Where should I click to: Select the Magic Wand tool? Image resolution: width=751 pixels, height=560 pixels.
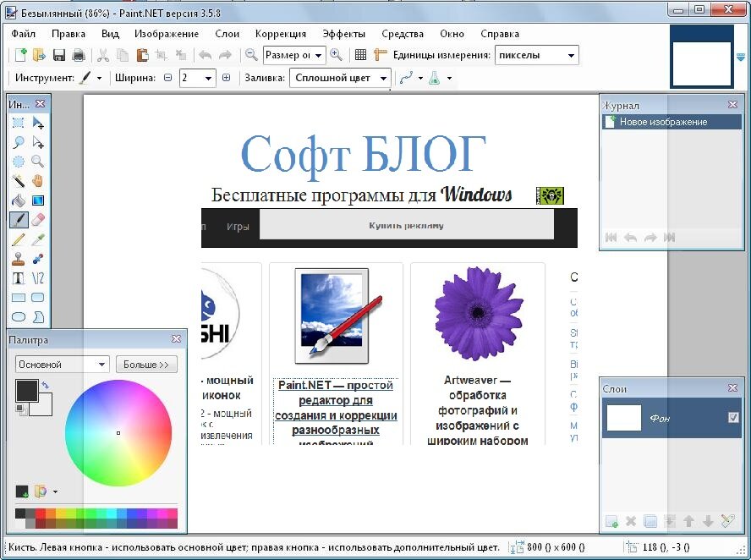[19, 181]
